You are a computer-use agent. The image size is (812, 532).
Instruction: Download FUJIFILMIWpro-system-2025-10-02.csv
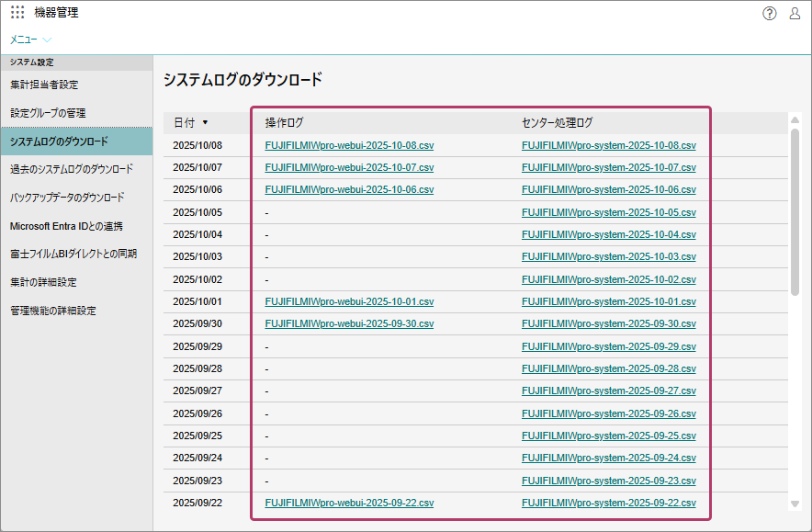point(608,279)
